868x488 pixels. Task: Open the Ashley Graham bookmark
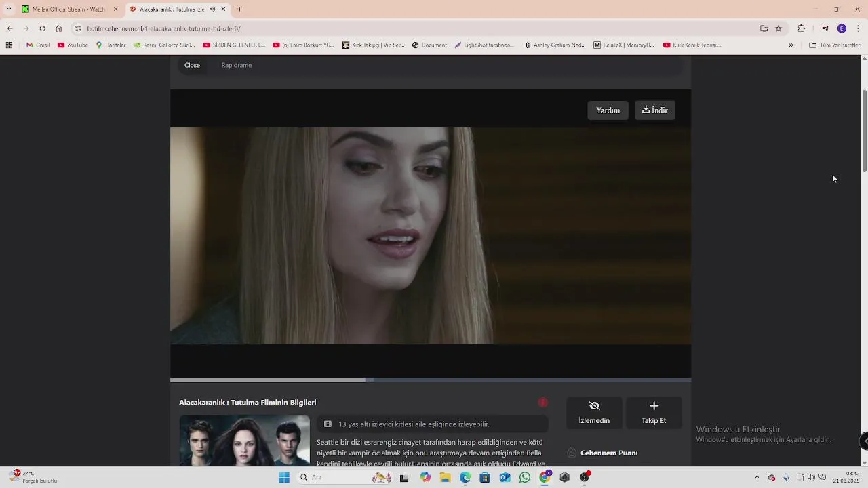click(554, 45)
